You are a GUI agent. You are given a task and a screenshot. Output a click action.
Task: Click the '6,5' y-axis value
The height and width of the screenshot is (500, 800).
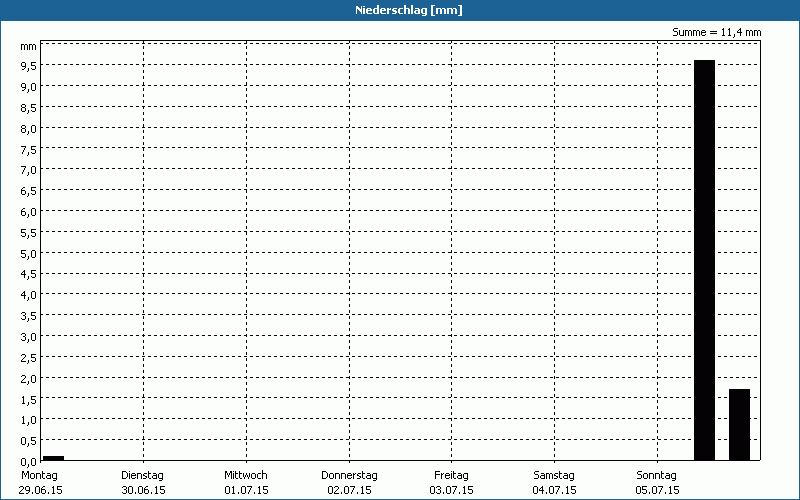[x=29, y=191]
